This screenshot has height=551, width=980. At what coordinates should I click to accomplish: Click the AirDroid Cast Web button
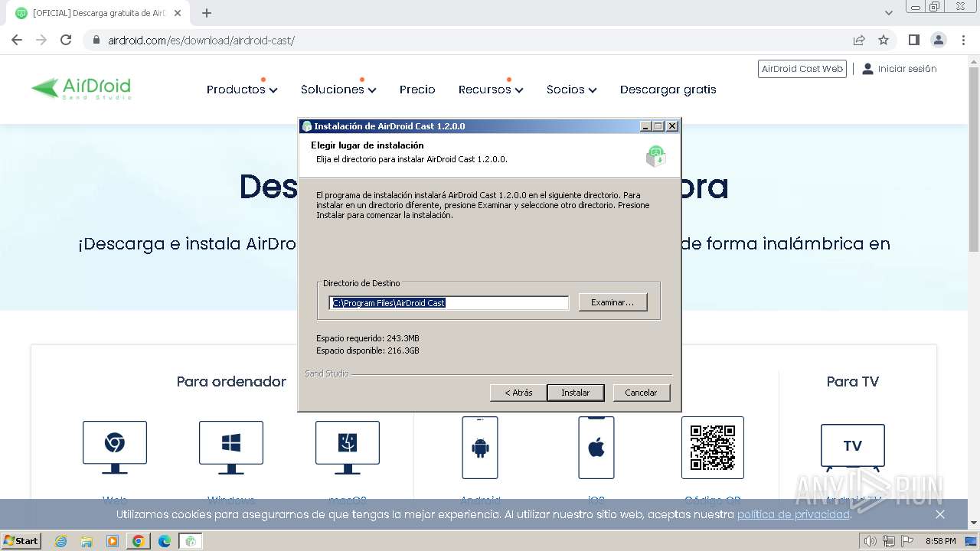pos(802,69)
